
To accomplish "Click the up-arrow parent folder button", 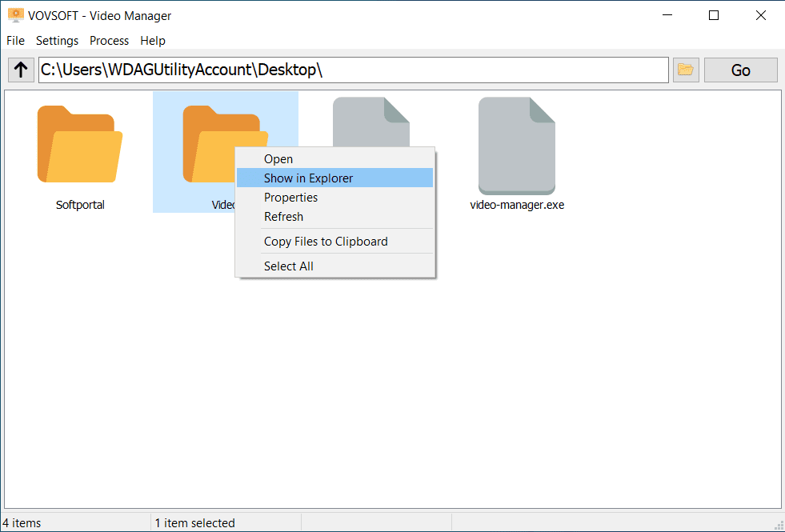I will pyautogui.click(x=21, y=70).
